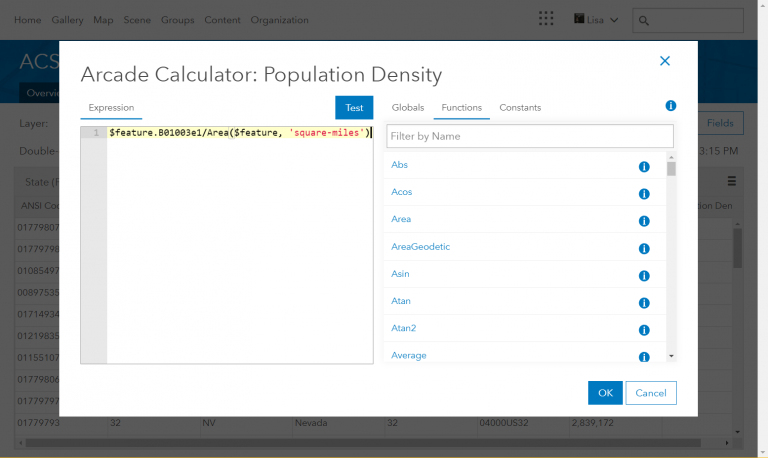The image size is (768, 458).
Task: Click the Fields button behind the dialog
Action: (x=720, y=123)
